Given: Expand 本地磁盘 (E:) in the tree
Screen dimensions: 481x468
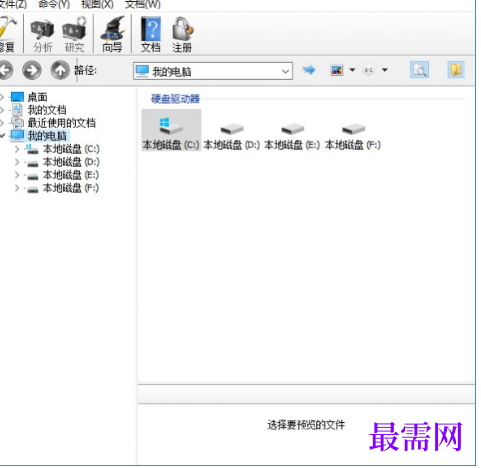Looking at the screenshot, I should click(17, 175).
